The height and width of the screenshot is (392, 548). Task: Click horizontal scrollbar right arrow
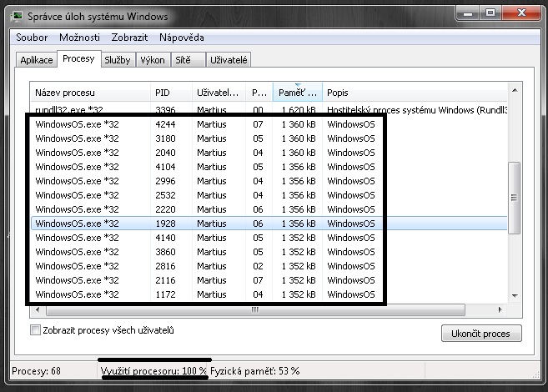500,309
